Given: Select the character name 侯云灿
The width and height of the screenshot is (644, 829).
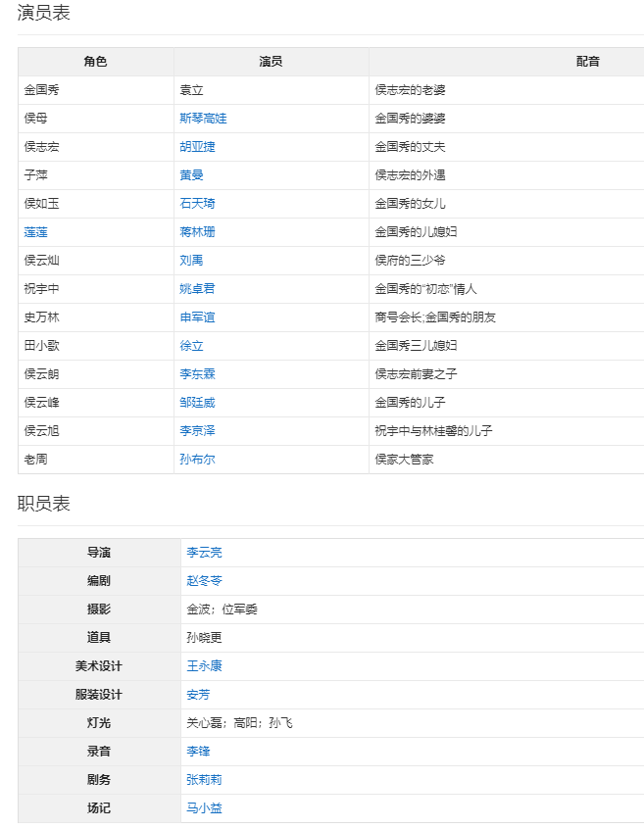Looking at the screenshot, I should tap(41, 261).
